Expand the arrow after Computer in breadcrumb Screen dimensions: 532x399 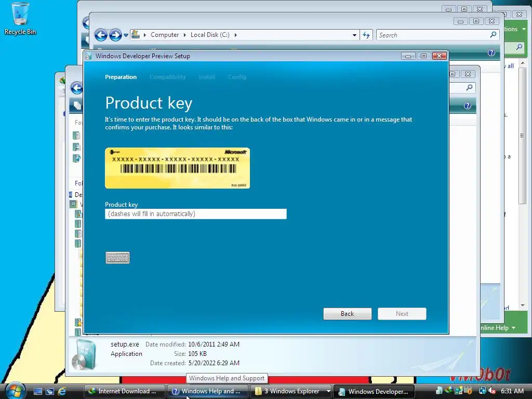tap(184, 35)
